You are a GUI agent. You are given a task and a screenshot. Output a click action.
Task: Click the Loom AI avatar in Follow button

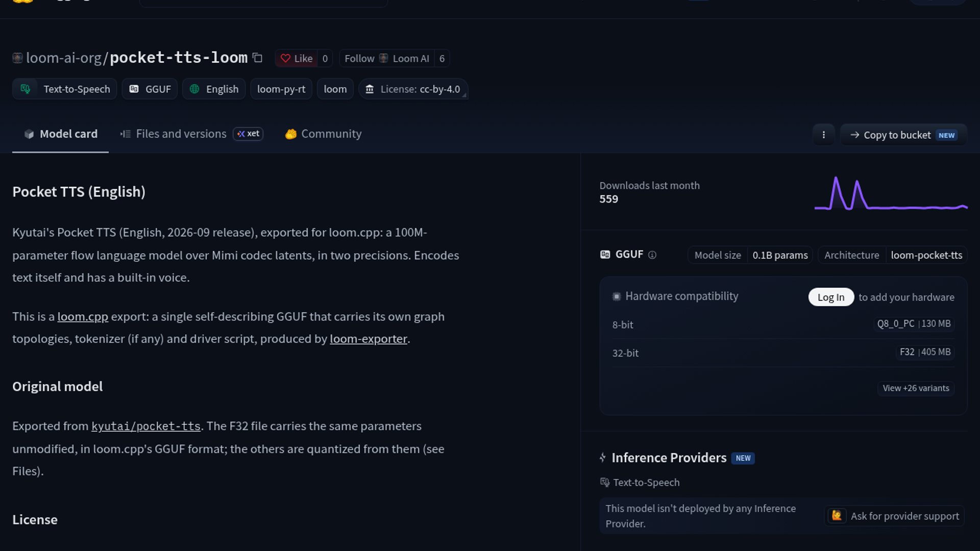coord(383,58)
